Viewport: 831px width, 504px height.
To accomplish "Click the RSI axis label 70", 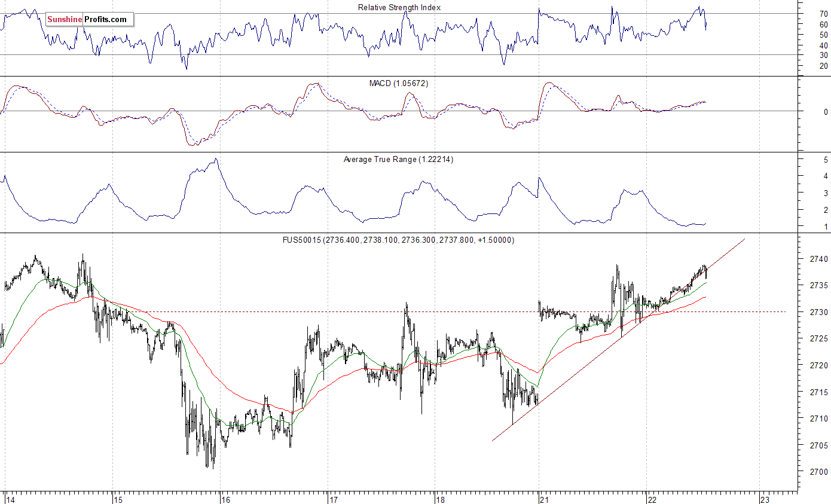I will (x=823, y=13).
